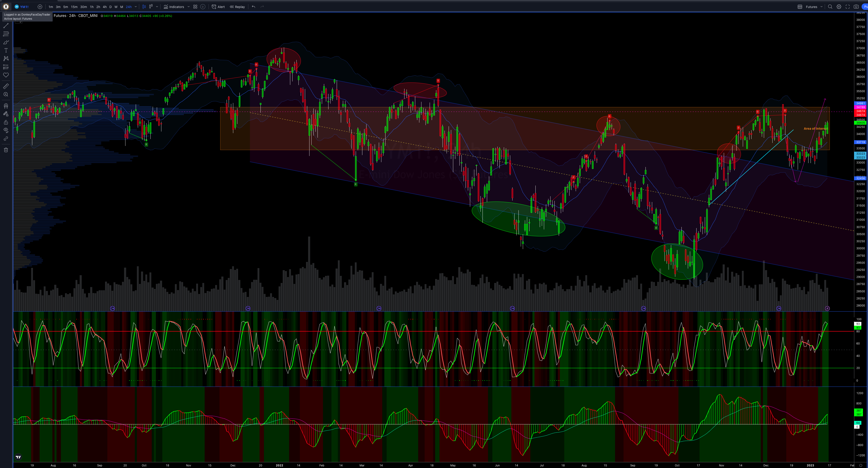Switch to the 4h timeframe
The height and width of the screenshot is (468, 868).
pos(104,7)
